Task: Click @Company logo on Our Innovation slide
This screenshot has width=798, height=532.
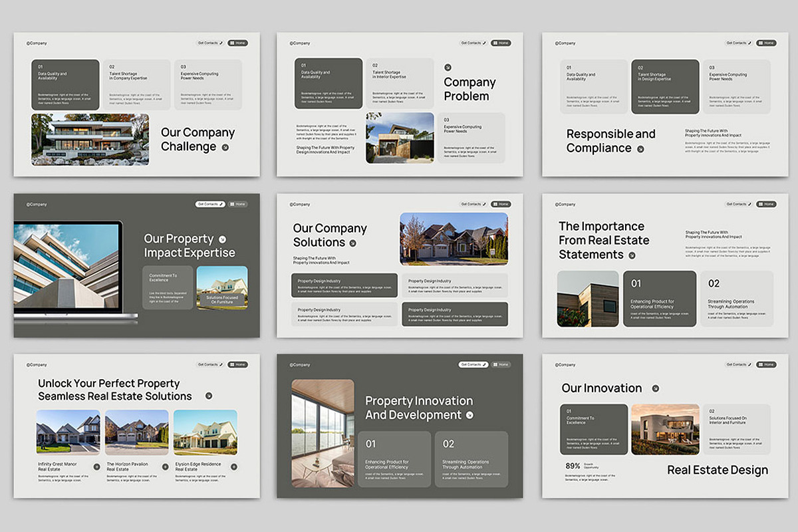Action: tap(565, 364)
